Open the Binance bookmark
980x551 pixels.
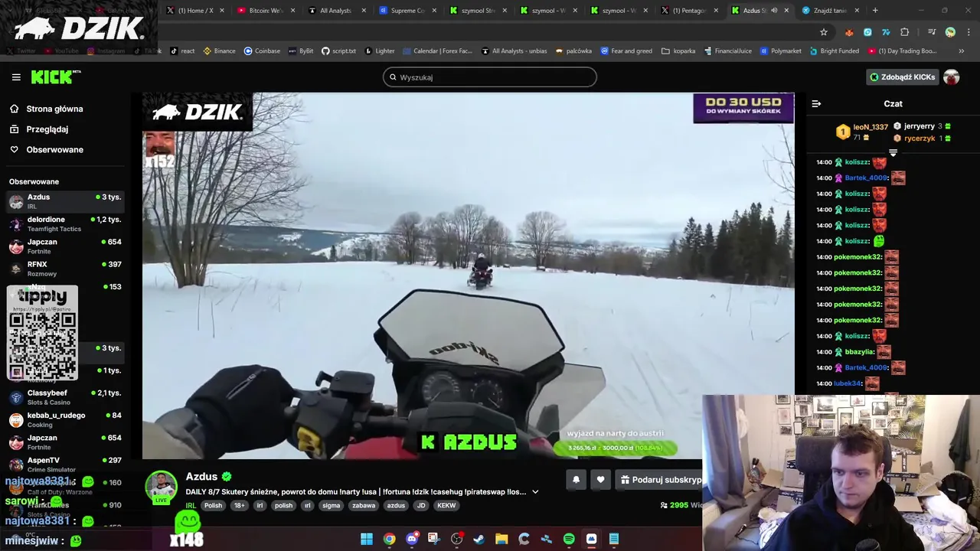(x=219, y=51)
